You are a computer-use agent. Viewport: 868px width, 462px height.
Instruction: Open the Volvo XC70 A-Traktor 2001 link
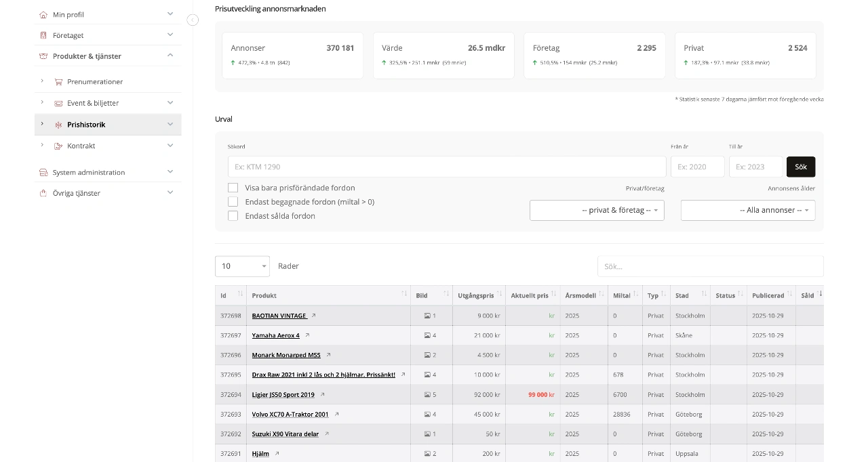pyautogui.click(x=290, y=415)
